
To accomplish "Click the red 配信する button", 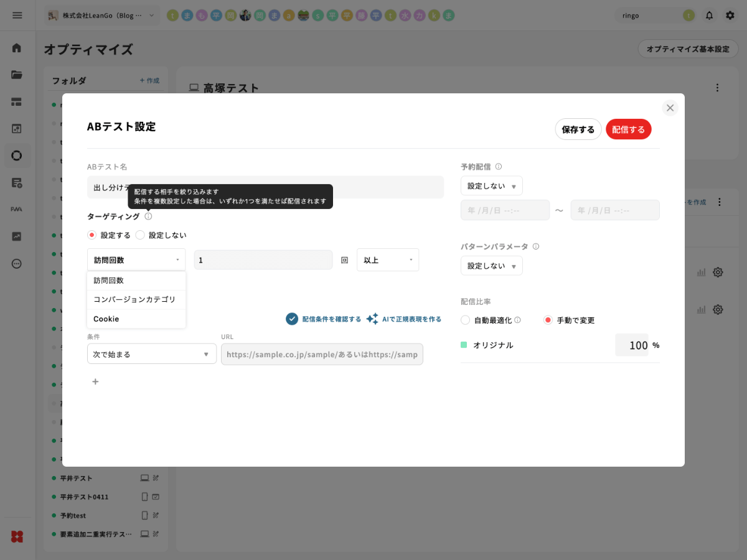I will coord(629,129).
